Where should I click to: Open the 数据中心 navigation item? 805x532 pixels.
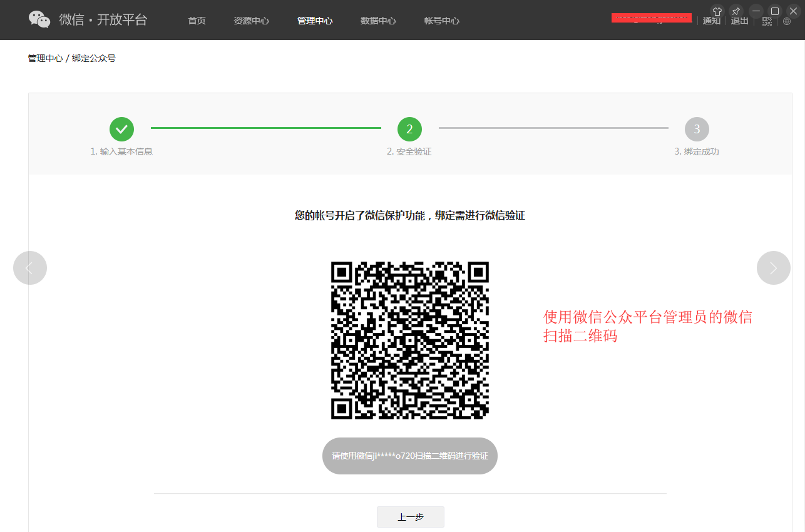click(378, 21)
